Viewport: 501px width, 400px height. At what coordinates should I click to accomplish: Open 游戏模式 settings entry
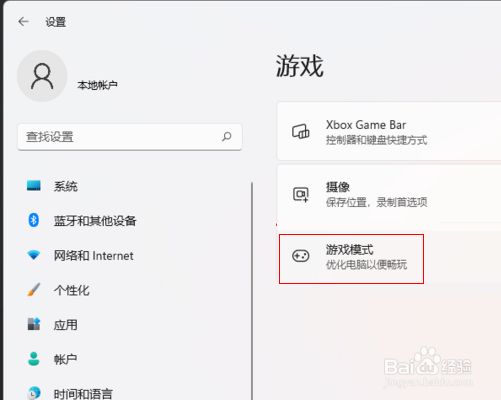coord(351,259)
